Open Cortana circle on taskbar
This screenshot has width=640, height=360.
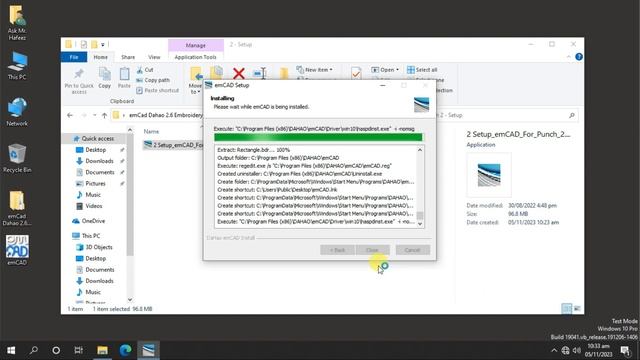(x=56, y=350)
